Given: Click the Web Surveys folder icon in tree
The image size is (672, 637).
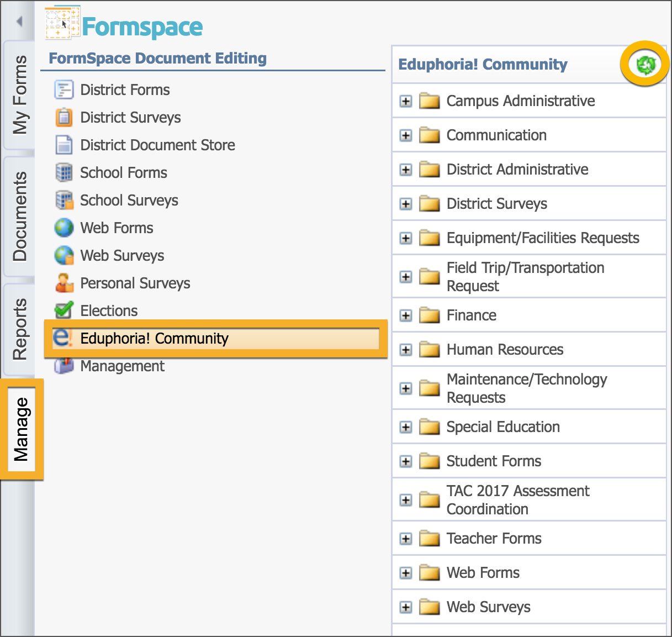Looking at the screenshot, I should 429,607.
